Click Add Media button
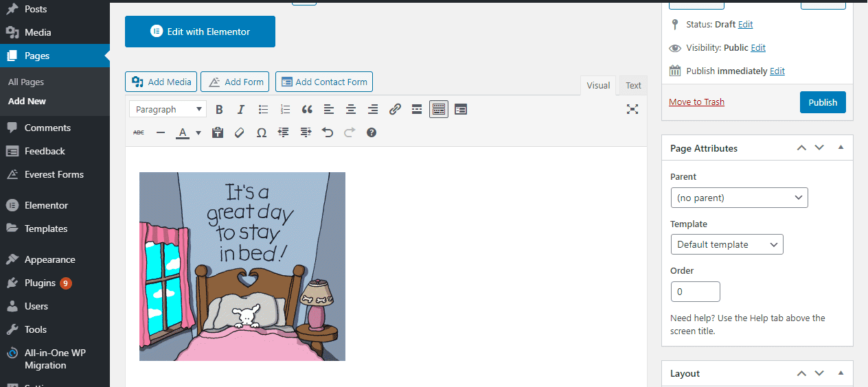Screen dimensions: 868x387 161,82
